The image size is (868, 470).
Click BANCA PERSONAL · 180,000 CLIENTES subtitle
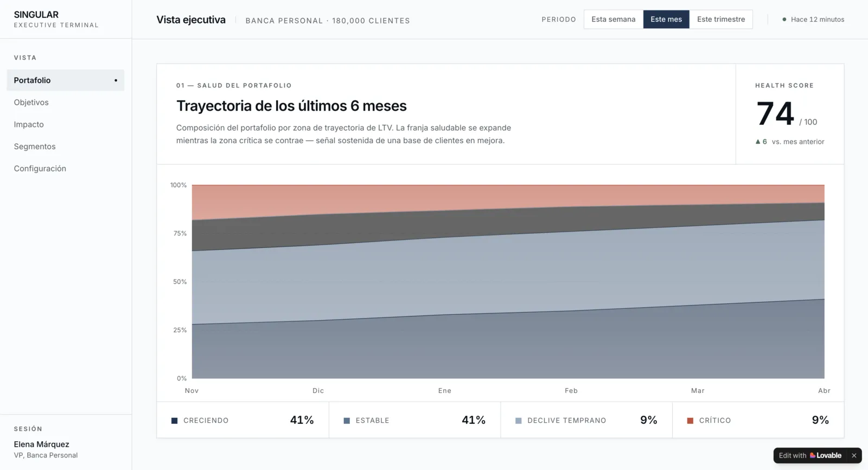pyautogui.click(x=328, y=21)
